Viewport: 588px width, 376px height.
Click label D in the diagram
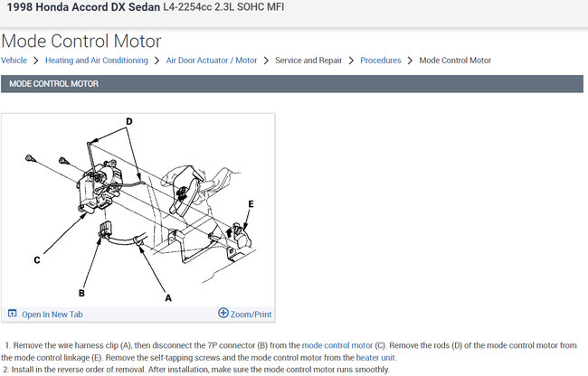point(129,121)
